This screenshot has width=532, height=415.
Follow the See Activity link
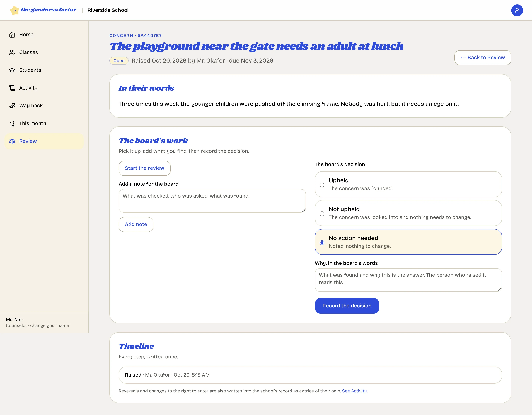coord(354,391)
